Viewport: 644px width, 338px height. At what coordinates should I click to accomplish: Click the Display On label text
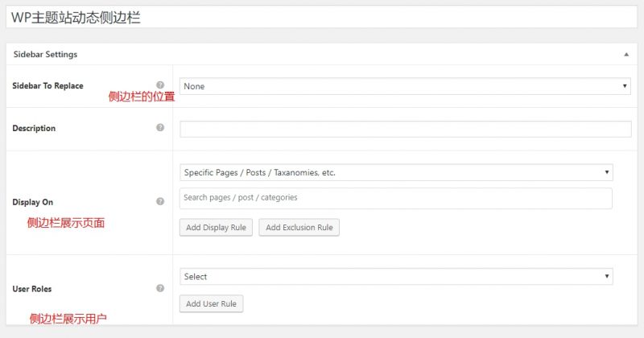[x=33, y=202]
